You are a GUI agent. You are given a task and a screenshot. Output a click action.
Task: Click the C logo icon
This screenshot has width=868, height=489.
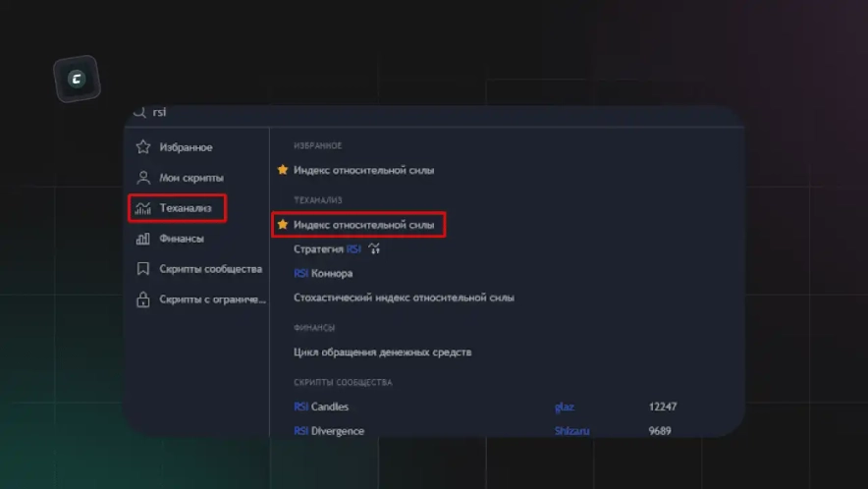click(x=77, y=80)
